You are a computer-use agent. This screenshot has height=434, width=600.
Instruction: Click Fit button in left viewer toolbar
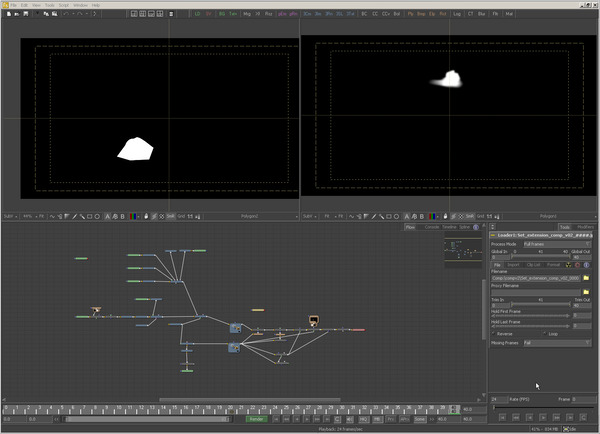(x=41, y=217)
